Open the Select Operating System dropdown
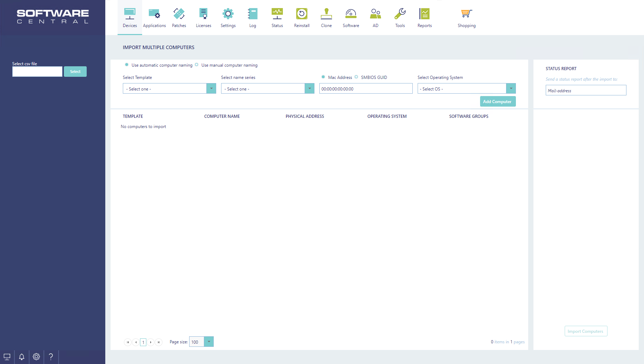644x364 pixels. click(511, 89)
